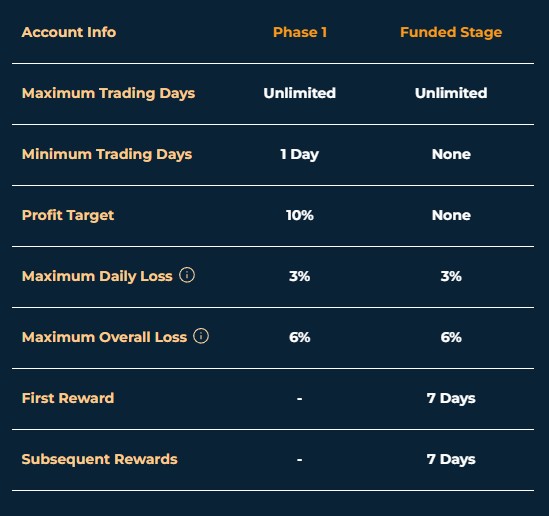Click Funded Stage 3% daily loss value
This screenshot has width=549, height=516.
(x=451, y=276)
